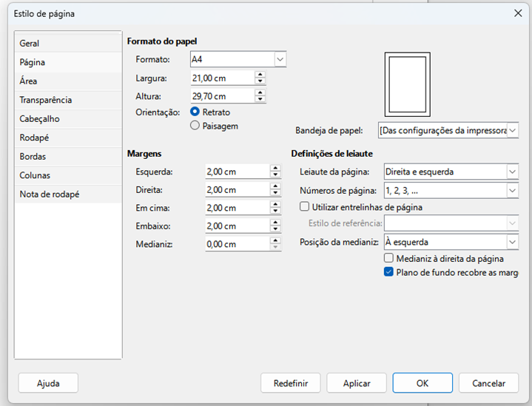Enable Utilizar entrelinhas de página
Viewport: 532px width, 406px height.
[x=304, y=207]
